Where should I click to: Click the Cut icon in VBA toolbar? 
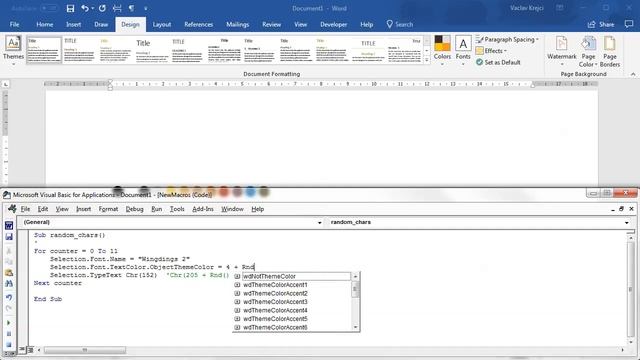(x=9, y=251)
